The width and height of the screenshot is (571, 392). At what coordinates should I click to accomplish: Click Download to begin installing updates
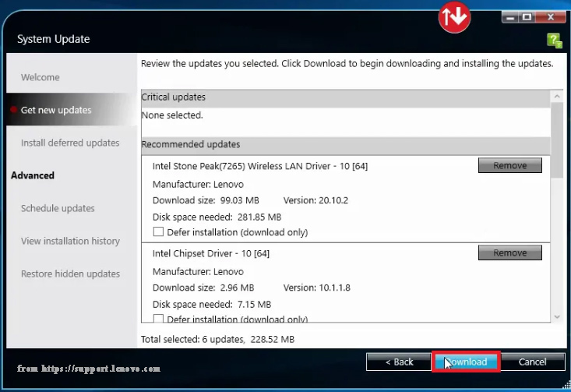466,362
